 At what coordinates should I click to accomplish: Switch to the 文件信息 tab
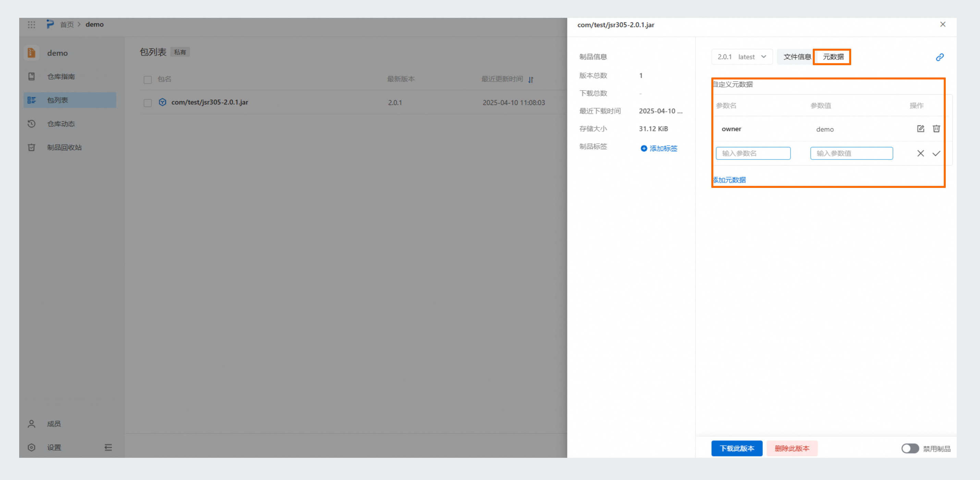click(797, 57)
